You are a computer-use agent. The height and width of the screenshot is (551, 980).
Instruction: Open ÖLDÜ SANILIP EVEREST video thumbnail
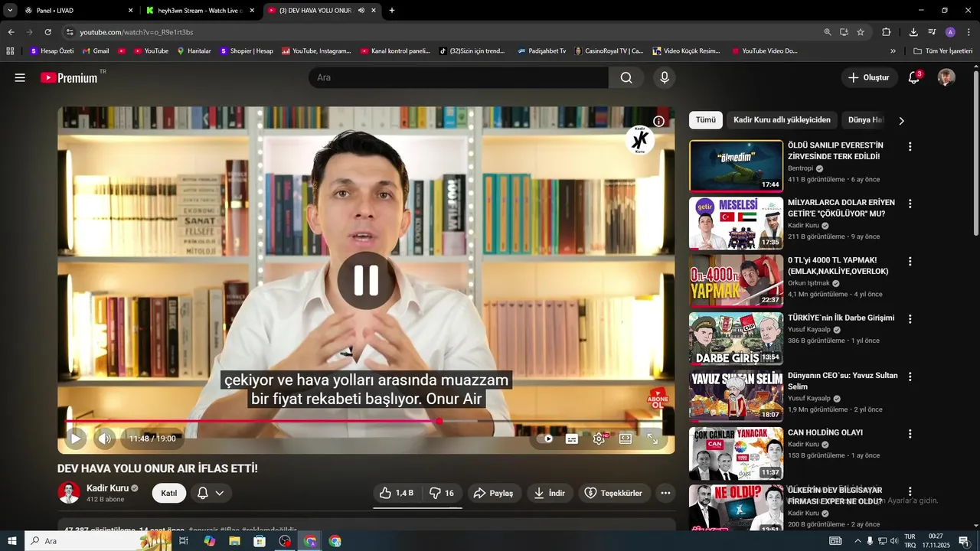pos(736,166)
